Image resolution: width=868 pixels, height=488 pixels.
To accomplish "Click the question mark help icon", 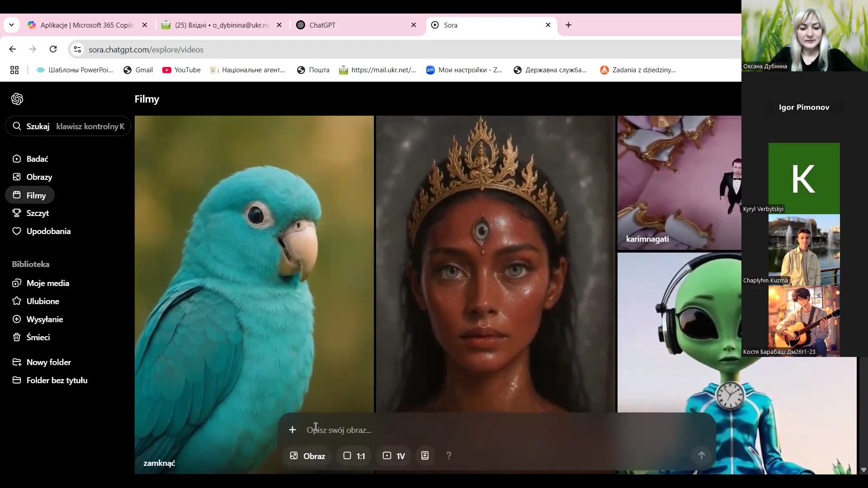I will (448, 455).
